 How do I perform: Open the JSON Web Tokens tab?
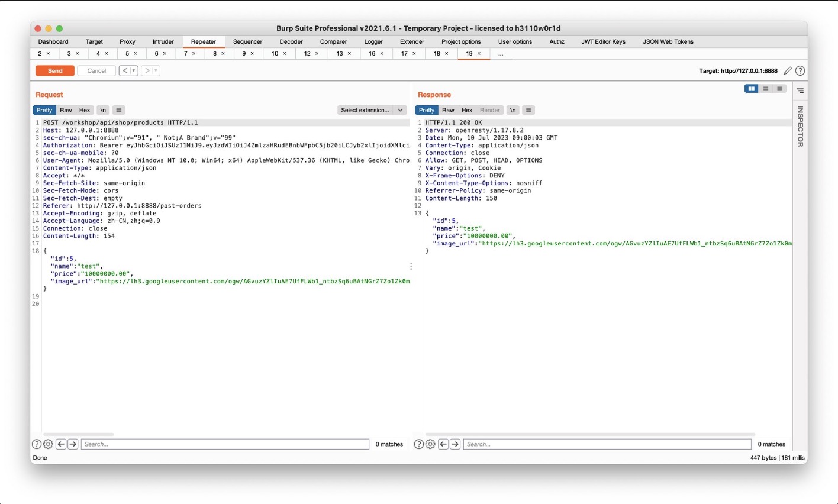[x=668, y=42]
